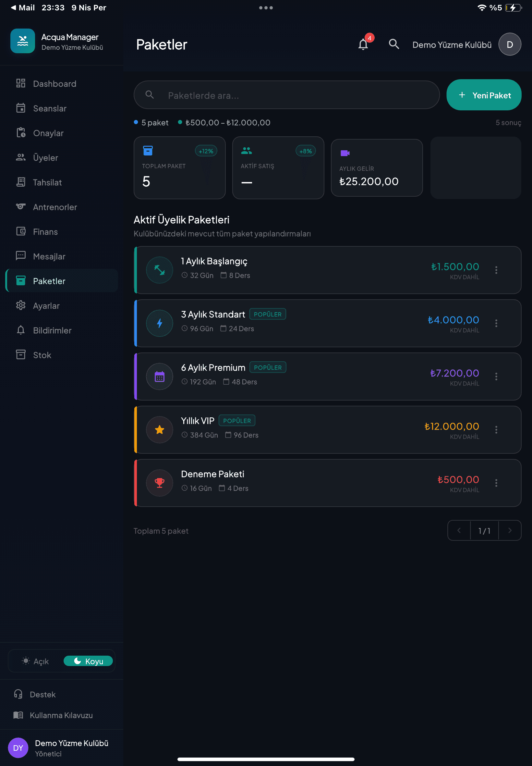532x766 pixels.
Task: Click the dumbbell icon of 1 Aylık Başlangıç
Action: pyautogui.click(x=159, y=270)
